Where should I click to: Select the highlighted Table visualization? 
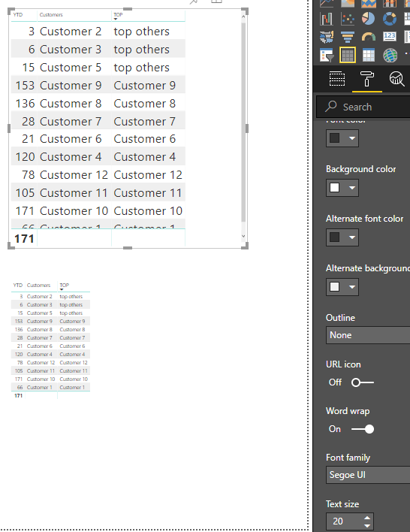point(348,55)
